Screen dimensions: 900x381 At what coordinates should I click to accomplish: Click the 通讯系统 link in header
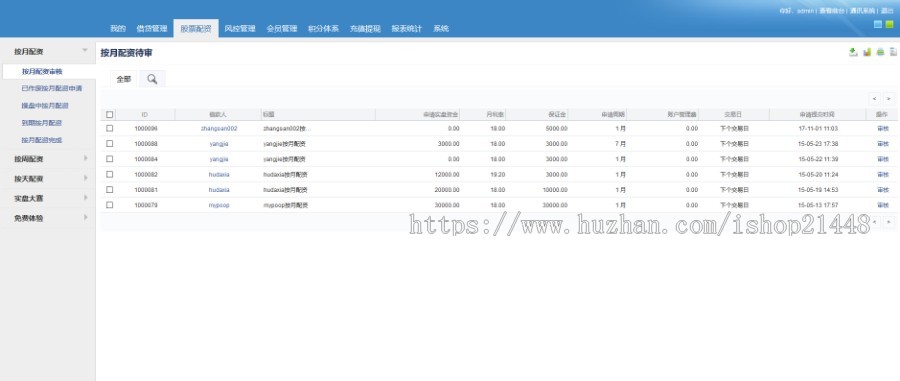click(x=863, y=11)
